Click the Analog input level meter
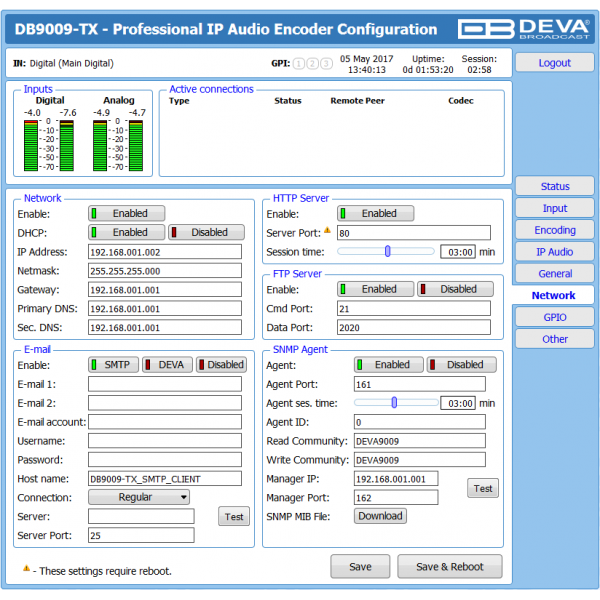600x600 pixels. click(118, 145)
